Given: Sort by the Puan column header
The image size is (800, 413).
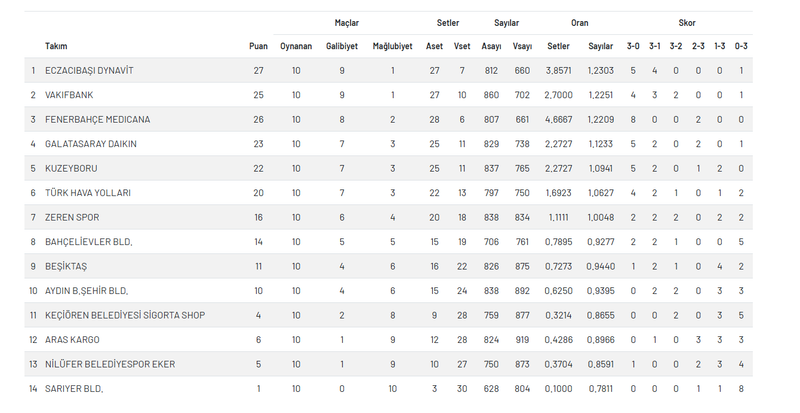Looking at the screenshot, I should [258, 47].
